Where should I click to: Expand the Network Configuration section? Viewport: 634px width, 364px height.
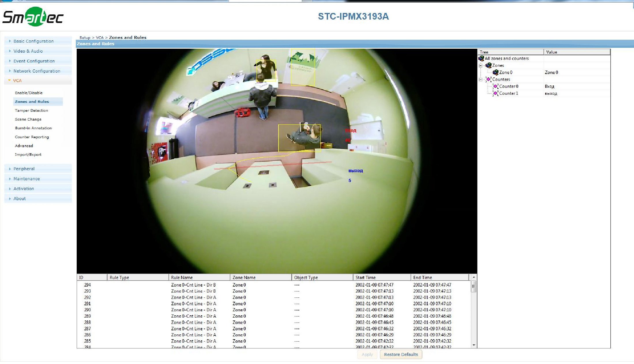37,71
